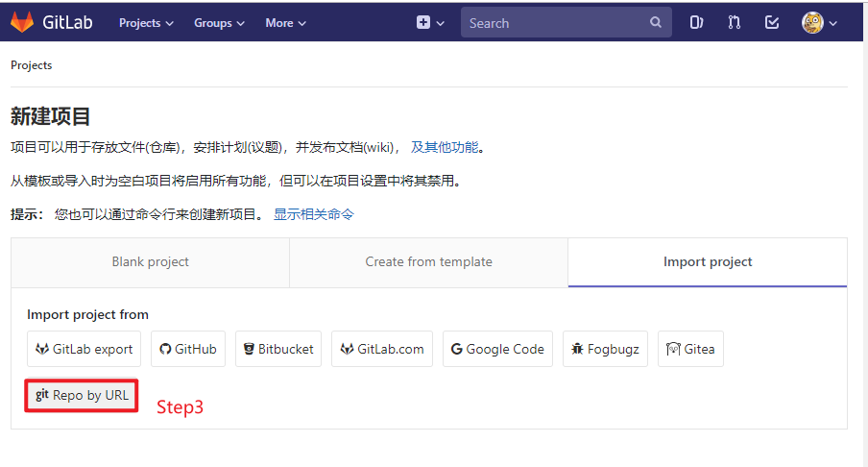The width and height of the screenshot is (868, 467).
Task: Click the Repo by URL button
Action: click(x=82, y=395)
